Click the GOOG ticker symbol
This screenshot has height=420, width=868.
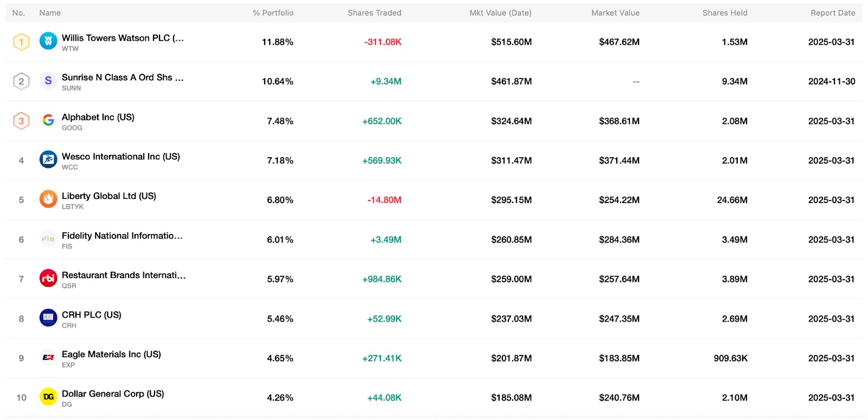point(72,128)
